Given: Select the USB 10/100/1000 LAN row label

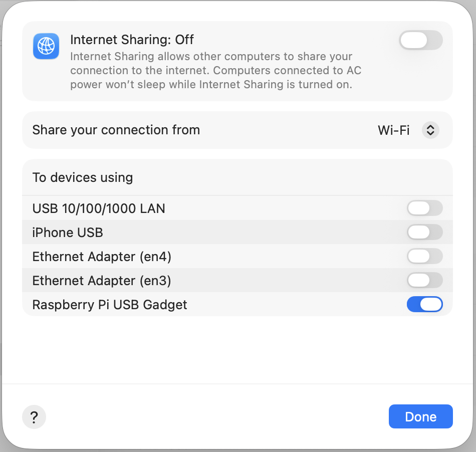Looking at the screenshot, I should pos(99,208).
